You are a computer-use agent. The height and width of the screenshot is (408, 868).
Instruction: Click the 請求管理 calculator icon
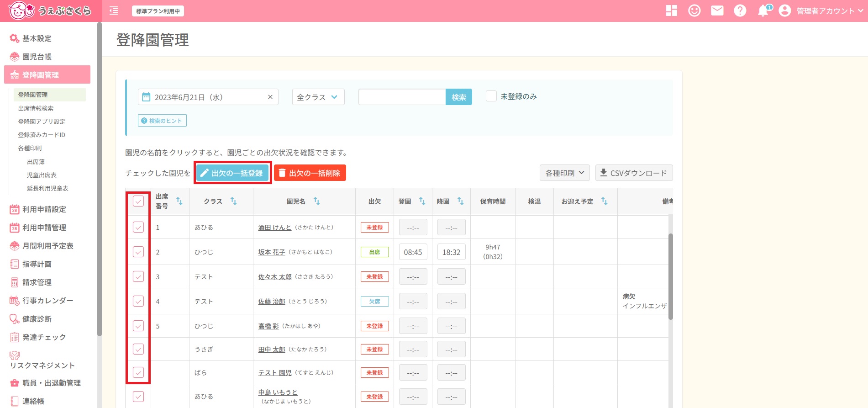(15, 282)
